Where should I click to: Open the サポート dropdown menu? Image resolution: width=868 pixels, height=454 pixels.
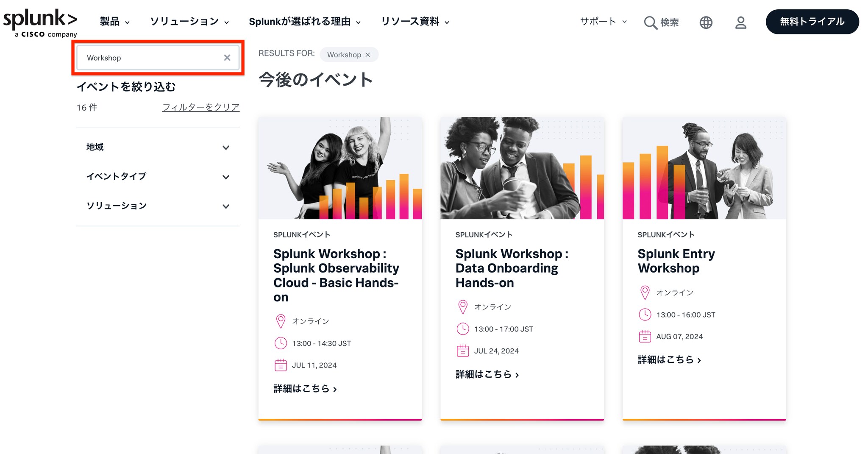pos(603,22)
